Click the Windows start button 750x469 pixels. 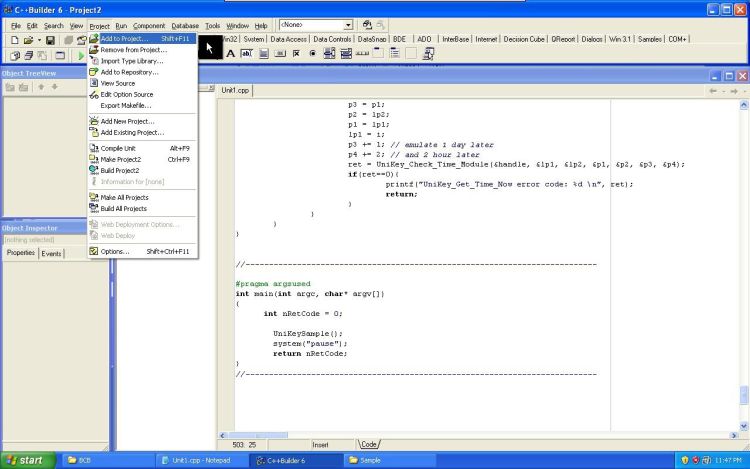coord(28,460)
